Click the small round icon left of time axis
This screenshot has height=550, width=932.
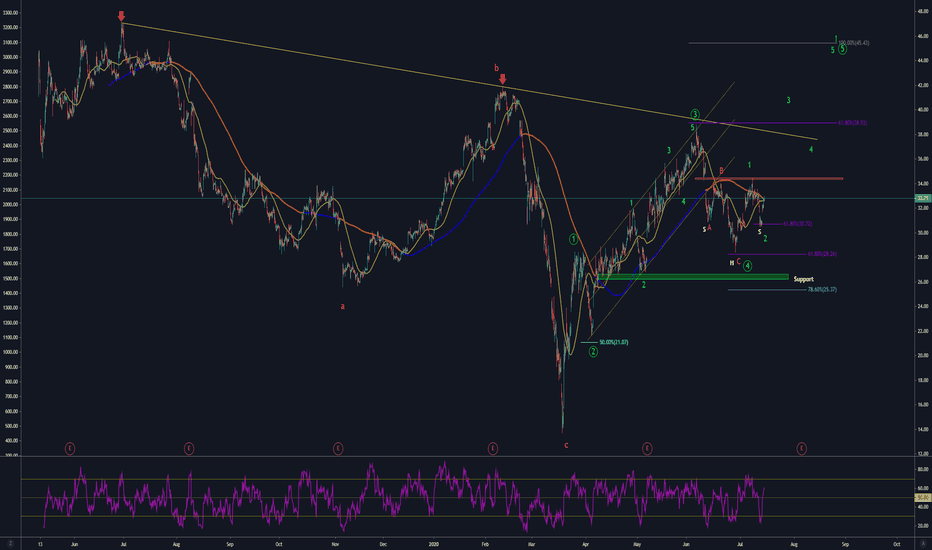(10, 544)
